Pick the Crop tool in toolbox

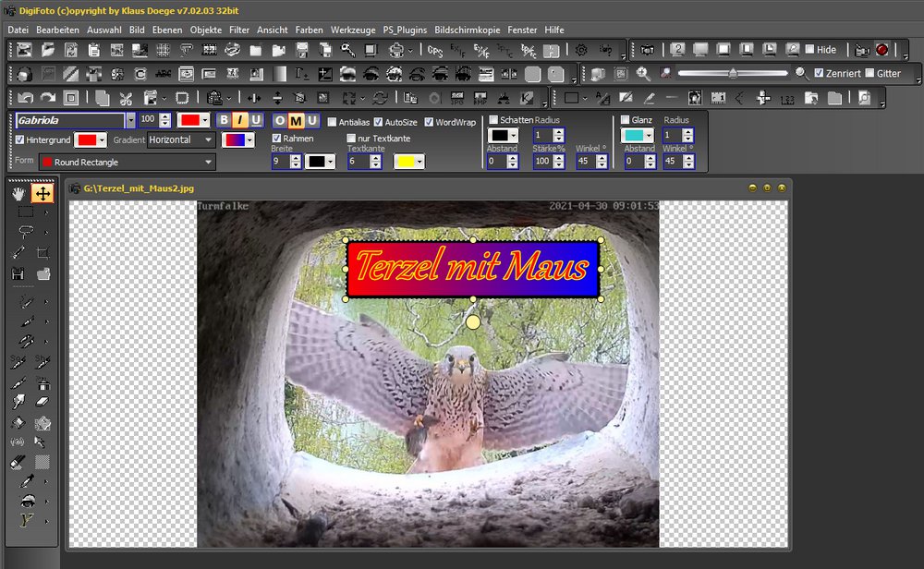click(x=43, y=252)
